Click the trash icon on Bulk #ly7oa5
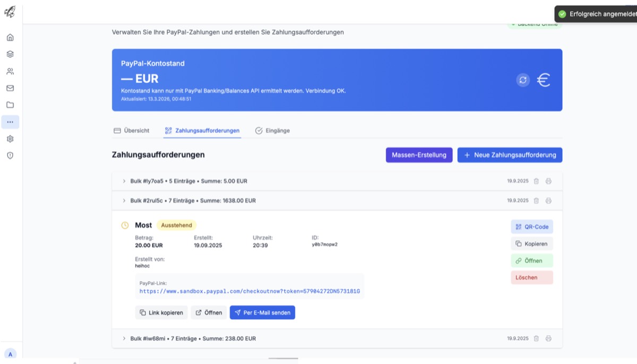The height and width of the screenshot is (364, 637). [536, 181]
